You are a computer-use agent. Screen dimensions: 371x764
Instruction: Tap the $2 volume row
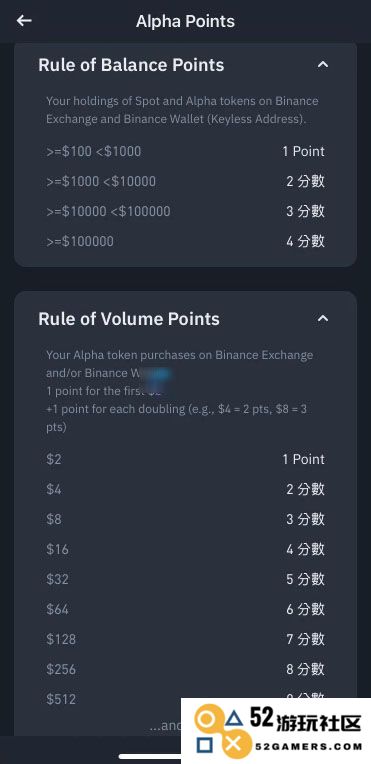point(185,459)
